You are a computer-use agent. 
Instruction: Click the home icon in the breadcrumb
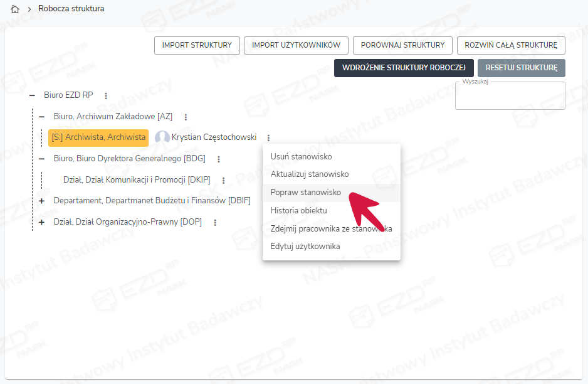tap(16, 9)
